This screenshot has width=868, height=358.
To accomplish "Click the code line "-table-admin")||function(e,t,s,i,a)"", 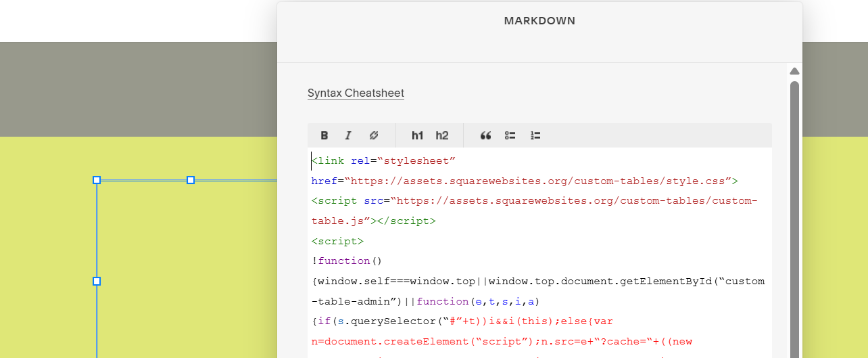I will pos(425,301).
